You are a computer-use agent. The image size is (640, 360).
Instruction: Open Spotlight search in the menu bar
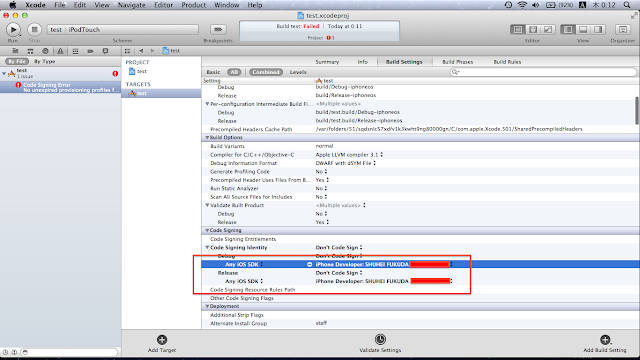pos(627,5)
